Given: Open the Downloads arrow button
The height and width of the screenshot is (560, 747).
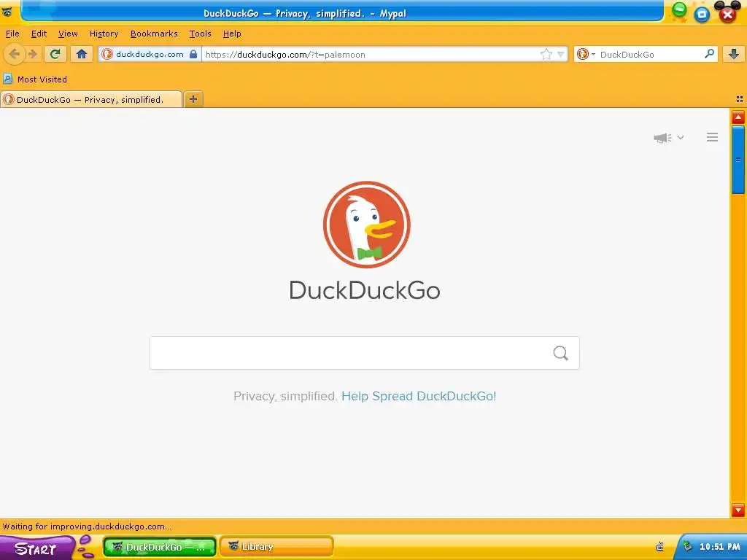Looking at the screenshot, I should (x=734, y=54).
